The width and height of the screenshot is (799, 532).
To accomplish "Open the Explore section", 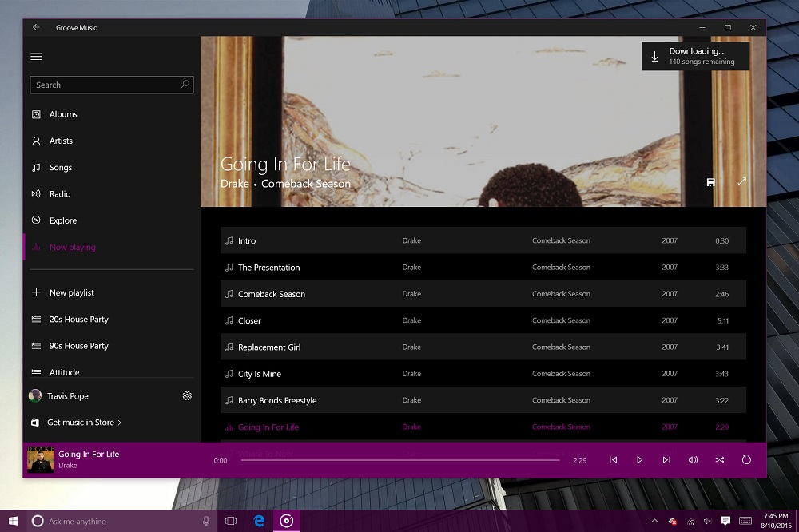I will (x=112, y=220).
